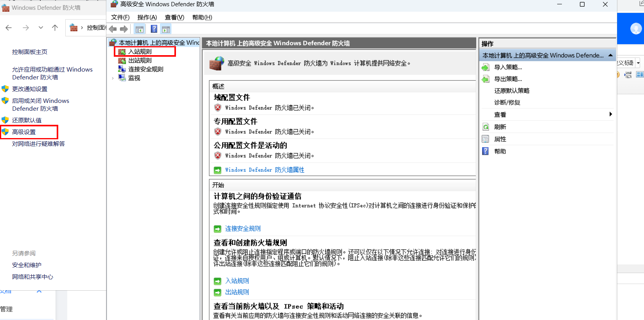Screen dimensions: 644x320
Task: Click 高级设置 in the sidebar
Action: tap(24, 132)
